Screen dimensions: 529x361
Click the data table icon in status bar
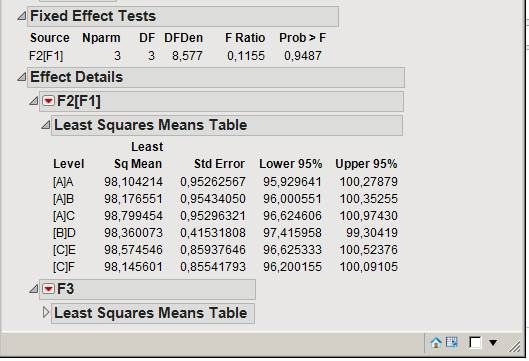coord(452,342)
